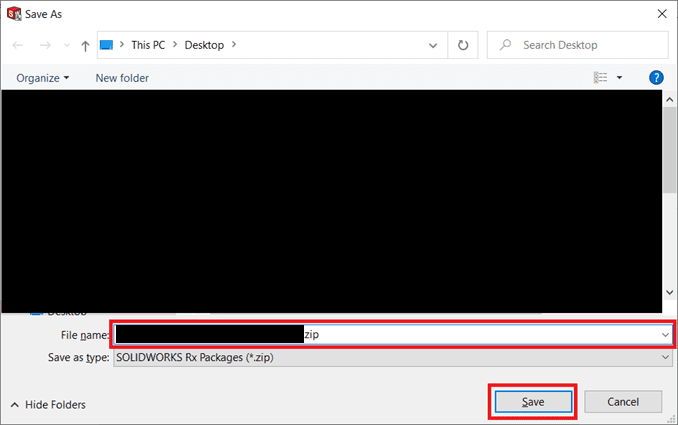Click the file list scrollbar thumb
This screenshot has height=425, width=678.
tap(670, 151)
